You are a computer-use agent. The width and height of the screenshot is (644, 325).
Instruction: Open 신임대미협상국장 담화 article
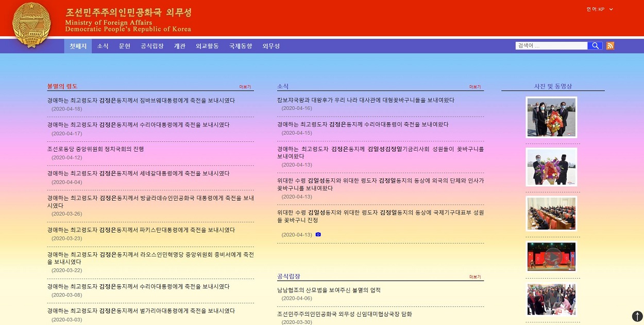pos(345,314)
